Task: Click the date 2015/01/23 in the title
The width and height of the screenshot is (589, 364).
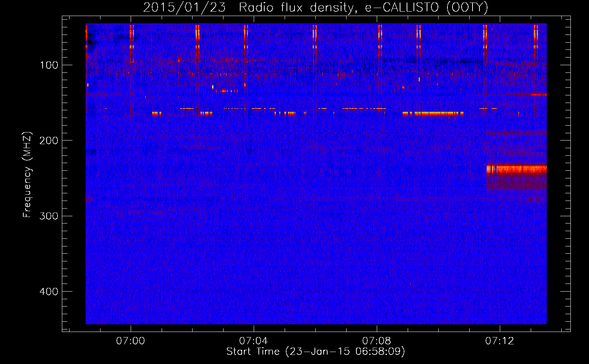Action: [184, 8]
